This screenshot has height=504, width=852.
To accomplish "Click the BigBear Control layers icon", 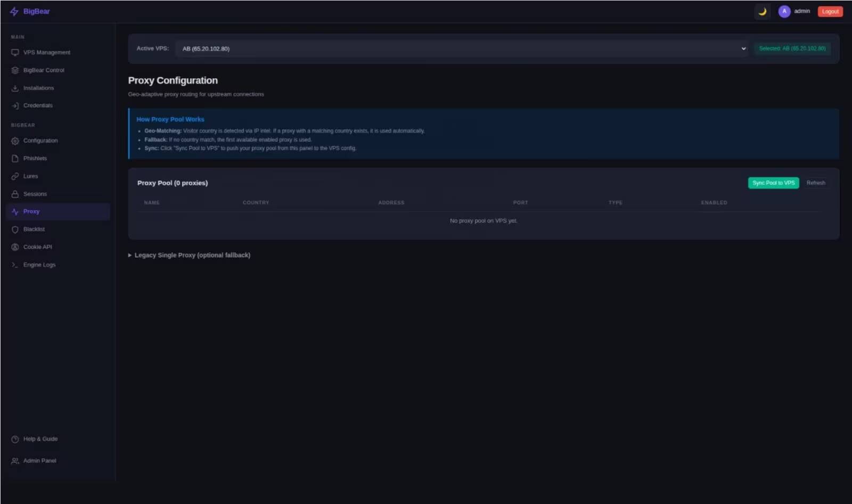I will 15,70.
